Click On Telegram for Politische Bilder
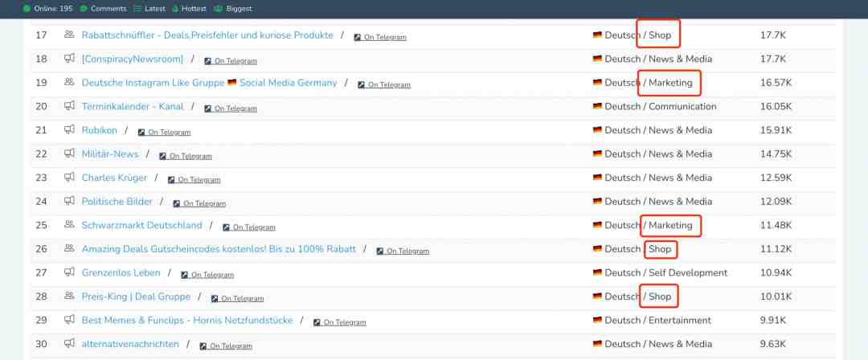This screenshot has height=360, width=868. click(x=199, y=204)
